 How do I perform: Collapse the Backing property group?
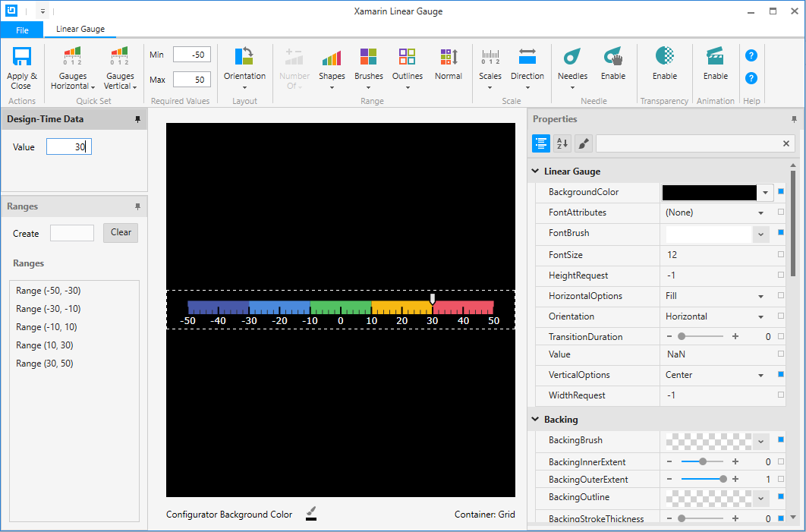535,420
